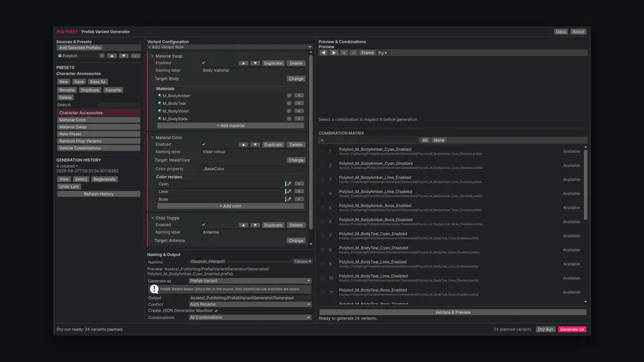Open object picker for M_BodyViolet material

[x=288, y=111]
